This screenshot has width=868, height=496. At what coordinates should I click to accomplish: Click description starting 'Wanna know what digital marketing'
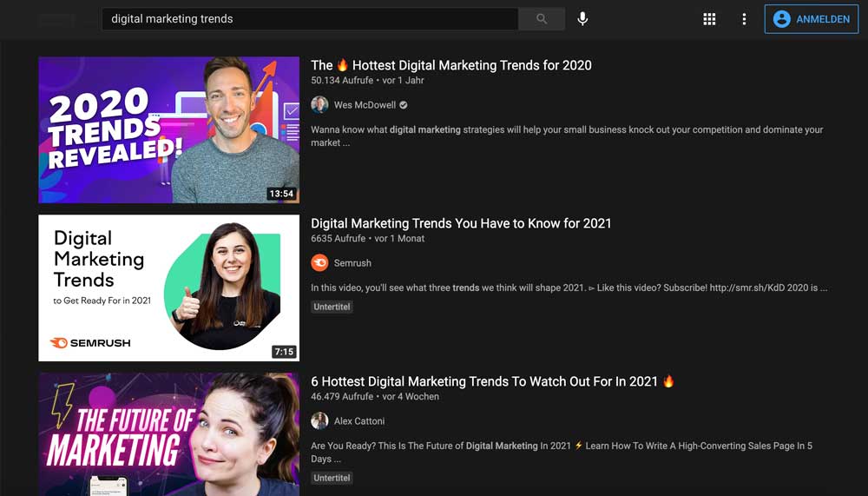pyautogui.click(x=567, y=136)
